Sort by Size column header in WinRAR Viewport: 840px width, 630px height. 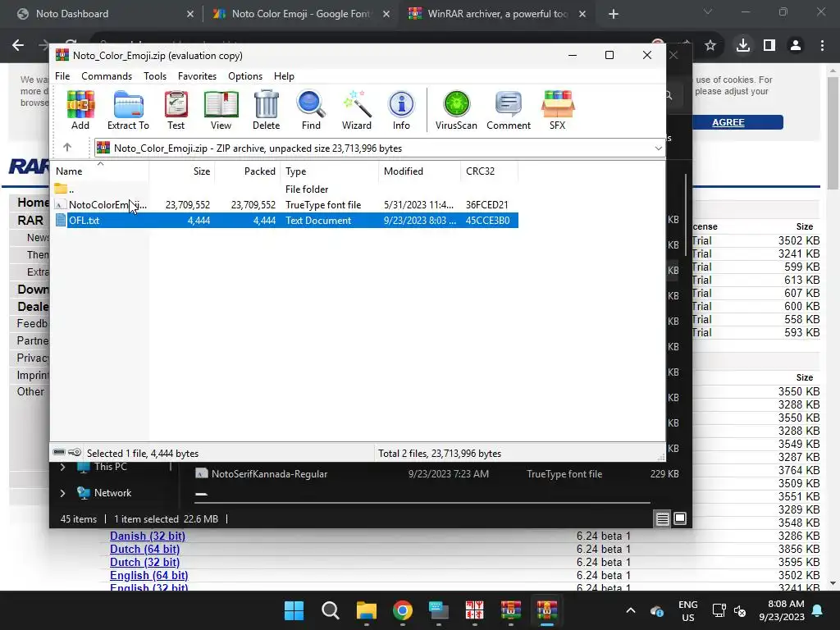pyautogui.click(x=181, y=171)
